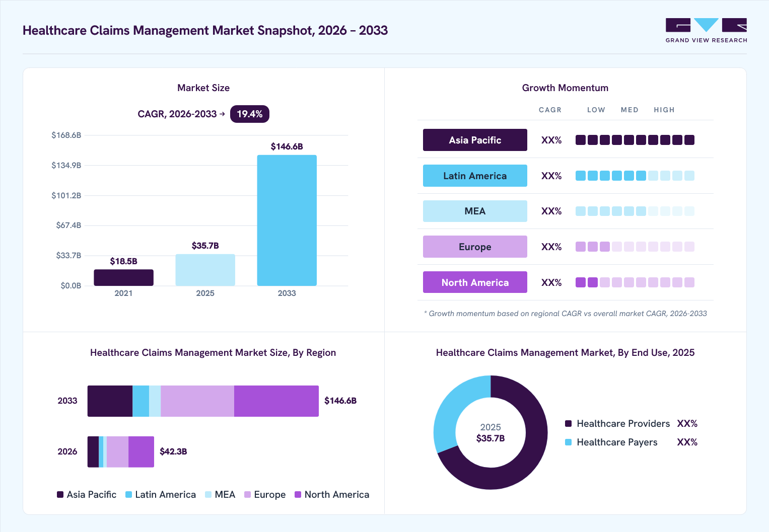Click the LOW column header
This screenshot has width=769, height=532.
click(596, 110)
